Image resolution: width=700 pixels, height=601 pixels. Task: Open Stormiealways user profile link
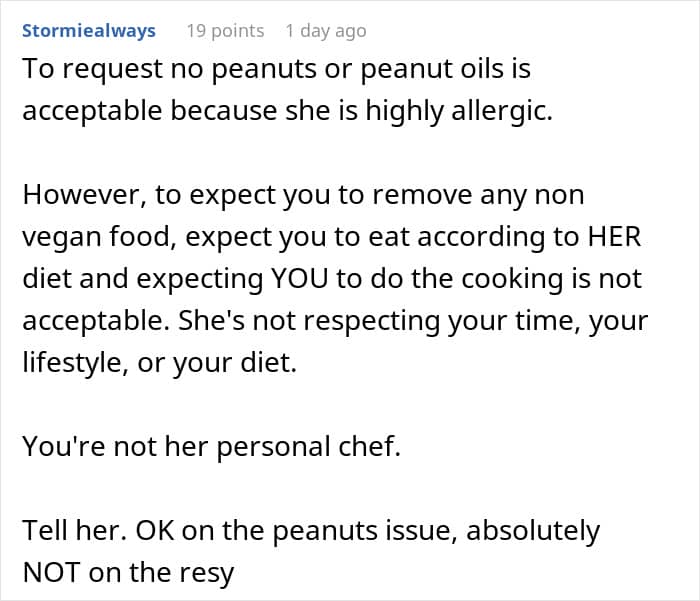(89, 31)
